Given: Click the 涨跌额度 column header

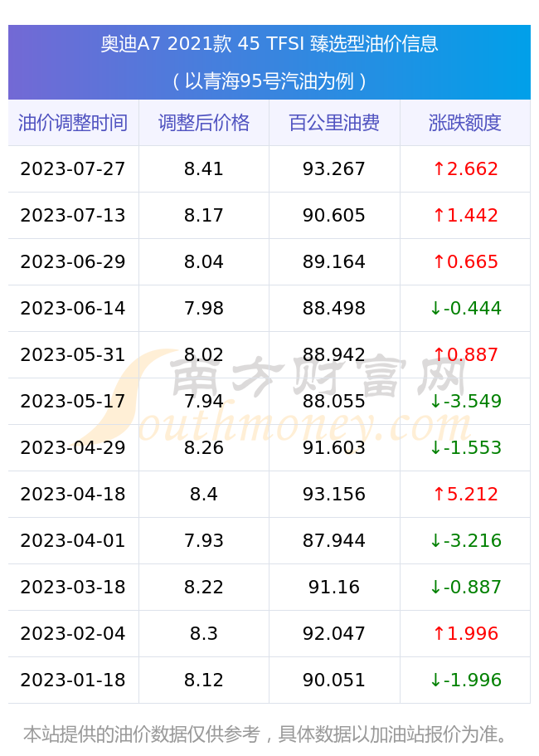Looking at the screenshot, I should point(465,123).
